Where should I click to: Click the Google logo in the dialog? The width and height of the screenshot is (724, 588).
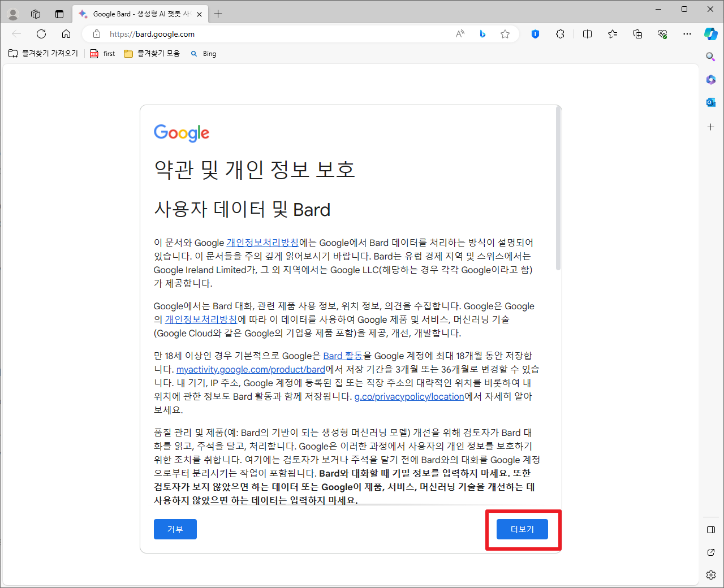(182, 133)
